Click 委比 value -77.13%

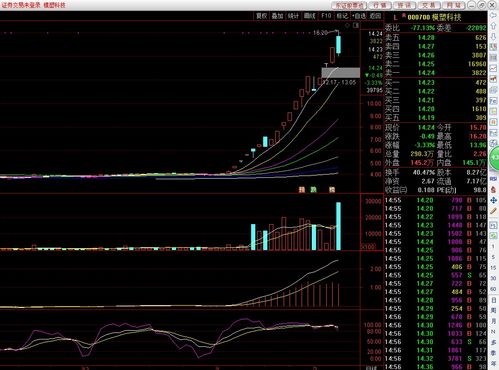coord(423,28)
